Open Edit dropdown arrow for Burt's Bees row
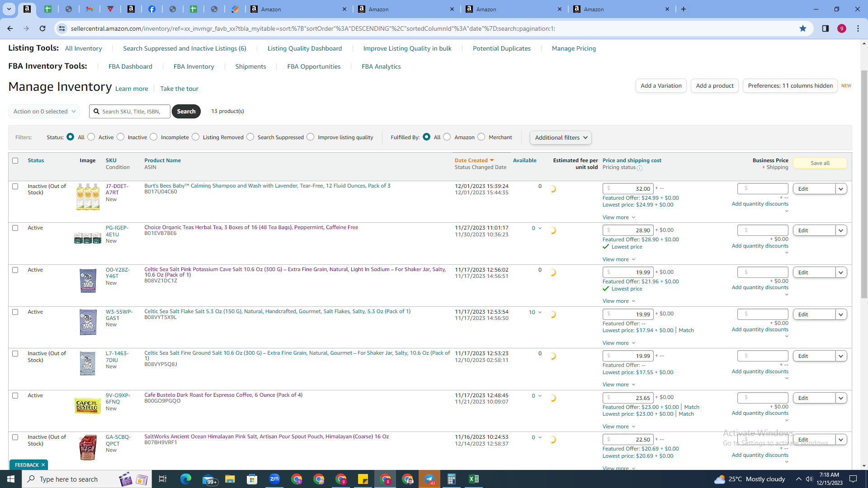Viewport: 868px width, 488px height. pos(841,189)
